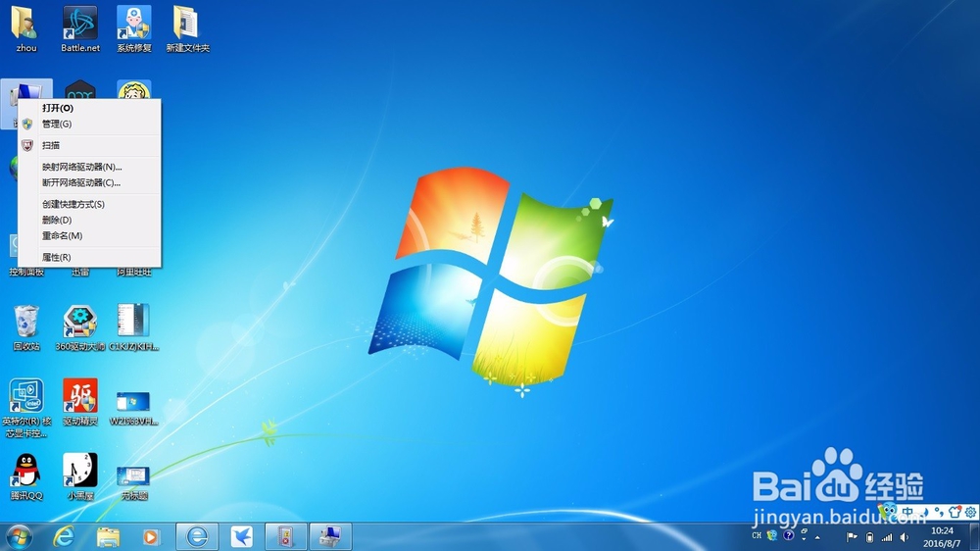Open the IME skin shirt icon
The width and height of the screenshot is (980, 551).
coord(955,512)
